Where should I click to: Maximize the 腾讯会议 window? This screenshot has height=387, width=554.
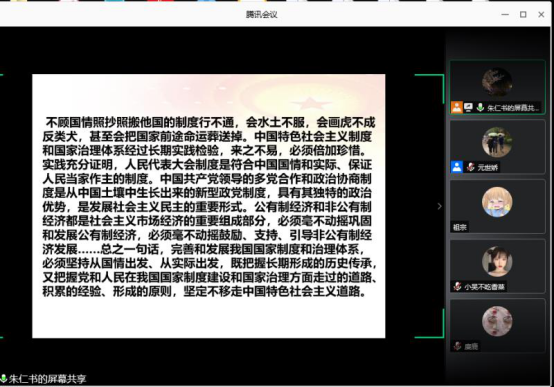point(523,14)
